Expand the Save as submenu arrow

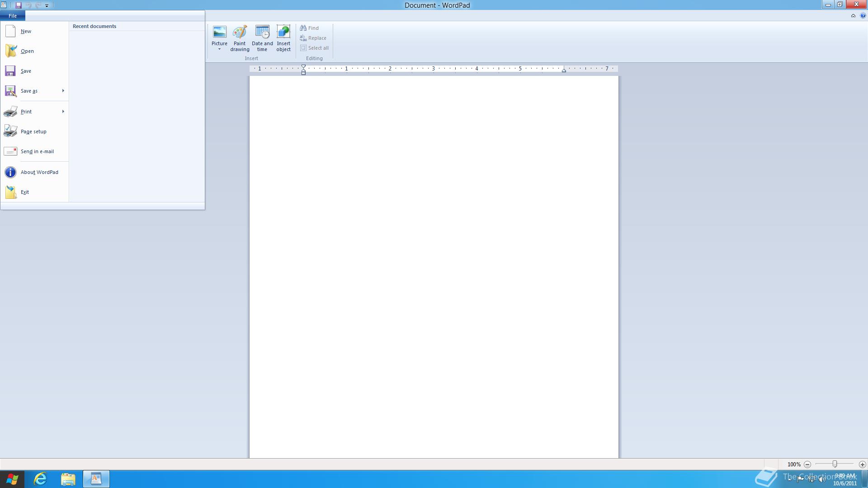63,91
